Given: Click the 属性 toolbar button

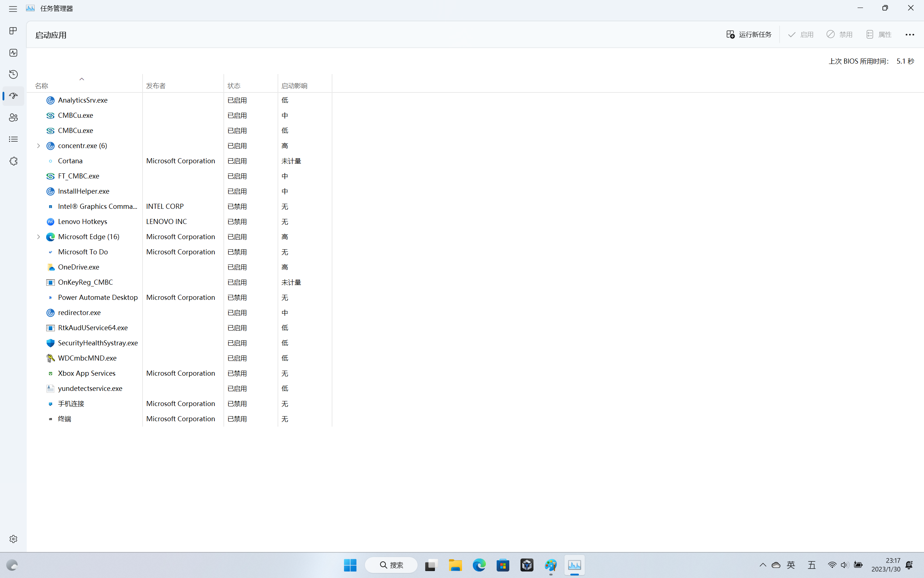Looking at the screenshot, I should [879, 34].
